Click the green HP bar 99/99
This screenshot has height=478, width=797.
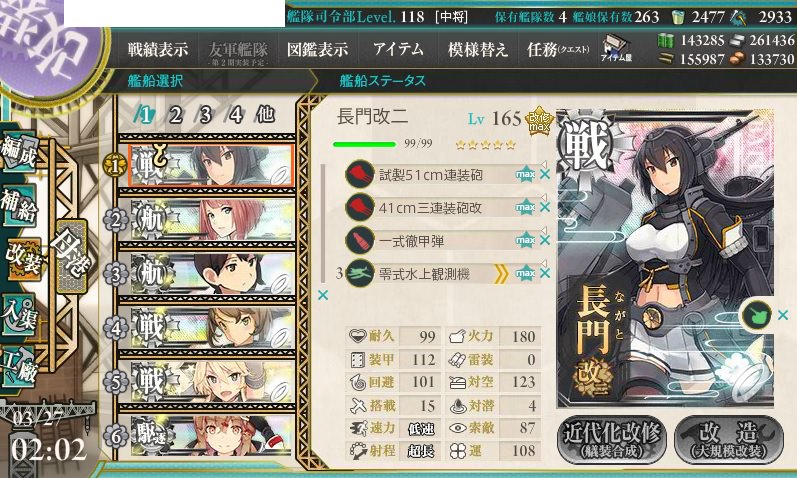coord(364,144)
